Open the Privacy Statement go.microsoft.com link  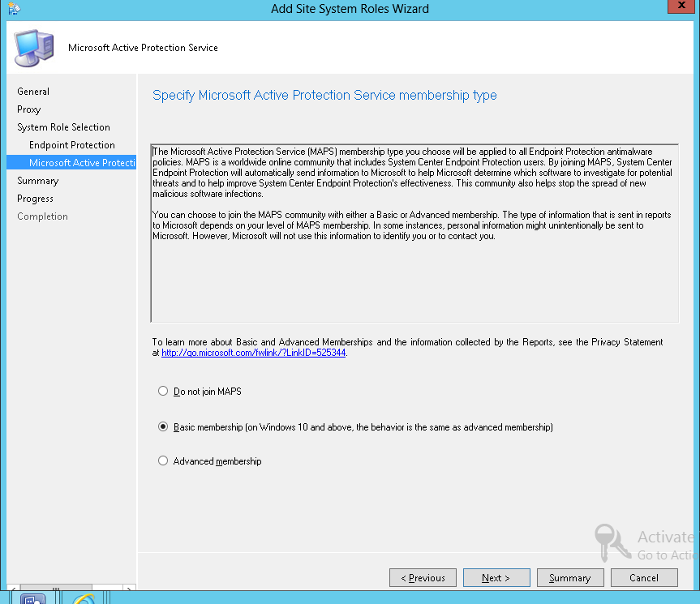tap(254, 353)
